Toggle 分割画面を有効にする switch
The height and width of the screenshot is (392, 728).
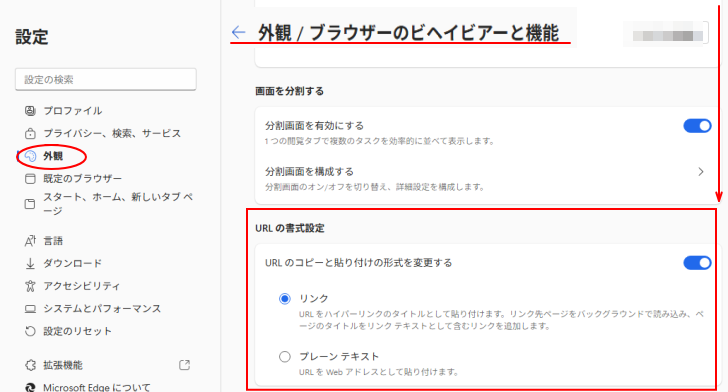pos(697,126)
